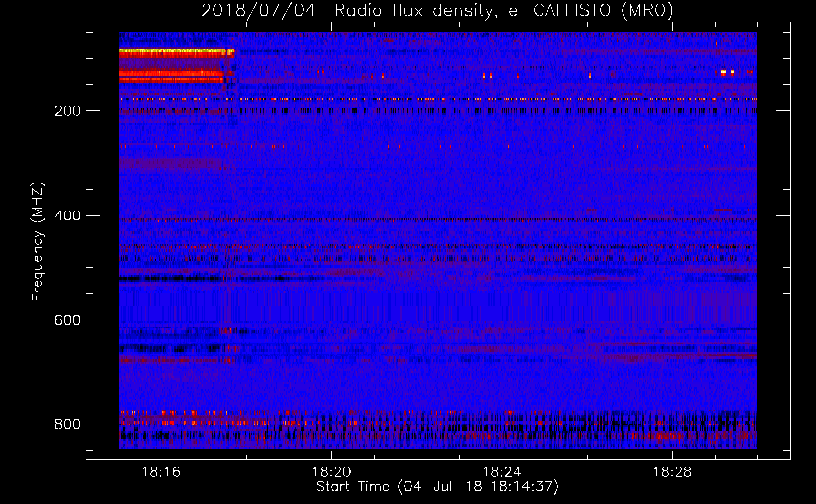The image size is (816, 504).
Task: Click the 18:28 time tick label
Action: coord(672,472)
